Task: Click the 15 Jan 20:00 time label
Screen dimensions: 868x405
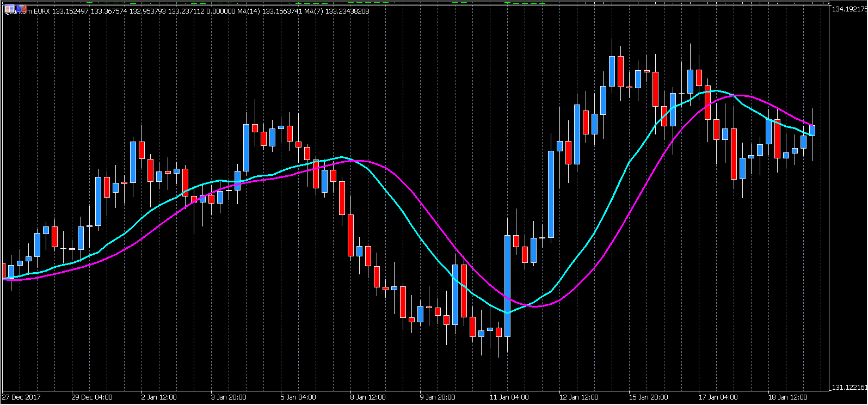Action: [x=648, y=397]
